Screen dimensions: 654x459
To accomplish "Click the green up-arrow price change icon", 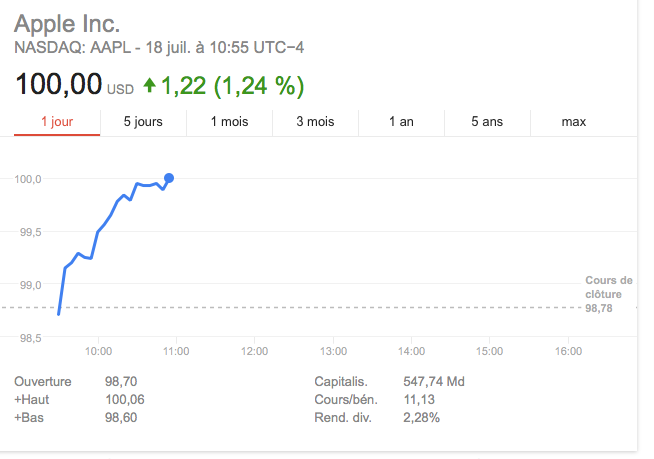I will 150,86.
